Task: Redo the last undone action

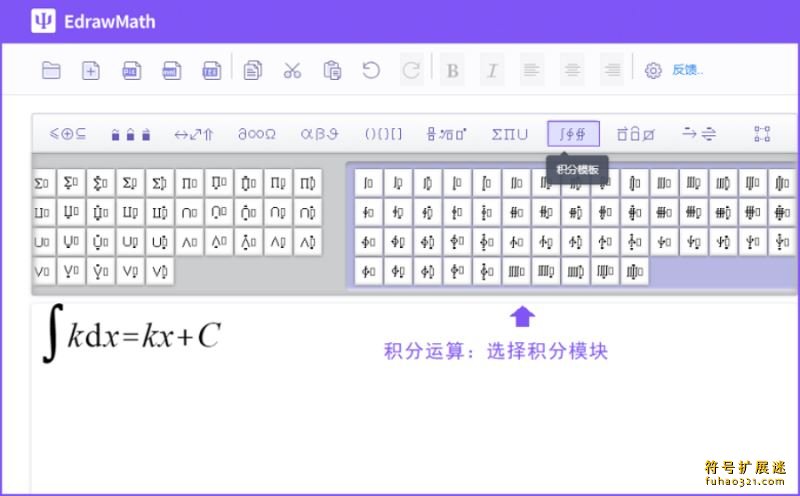Action: click(411, 69)
